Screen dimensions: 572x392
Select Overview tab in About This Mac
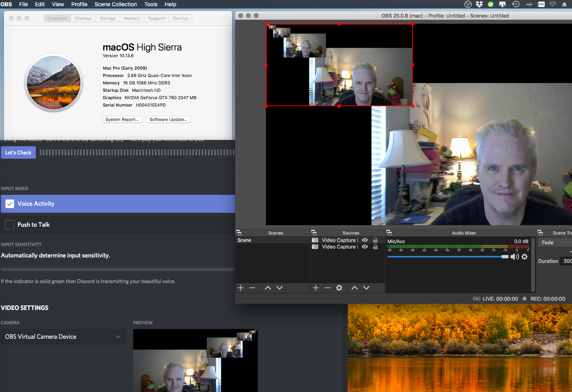(57, 18)
